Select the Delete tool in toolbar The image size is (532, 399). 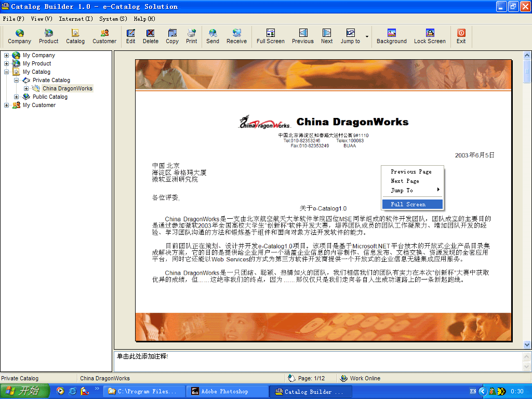click(150, 36)
